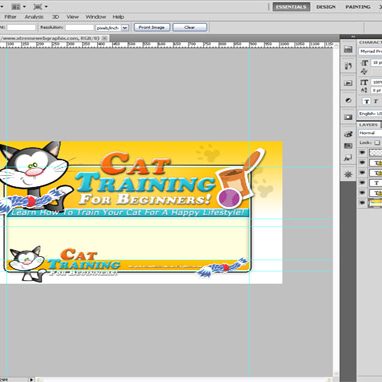Viewport: 382px width, 382px height.
Task: Open the Arrange Documents icon in top bar
Action: [x=18, y=6]
